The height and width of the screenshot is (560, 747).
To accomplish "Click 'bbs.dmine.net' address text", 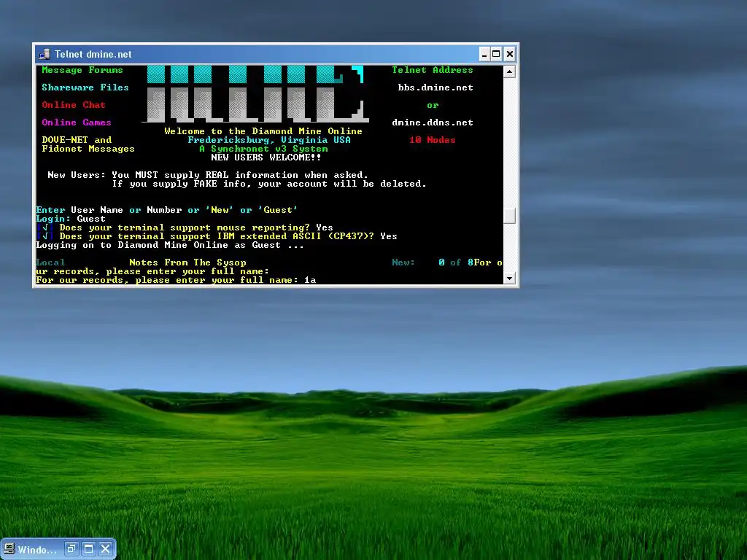I will (x=435, y=87).
